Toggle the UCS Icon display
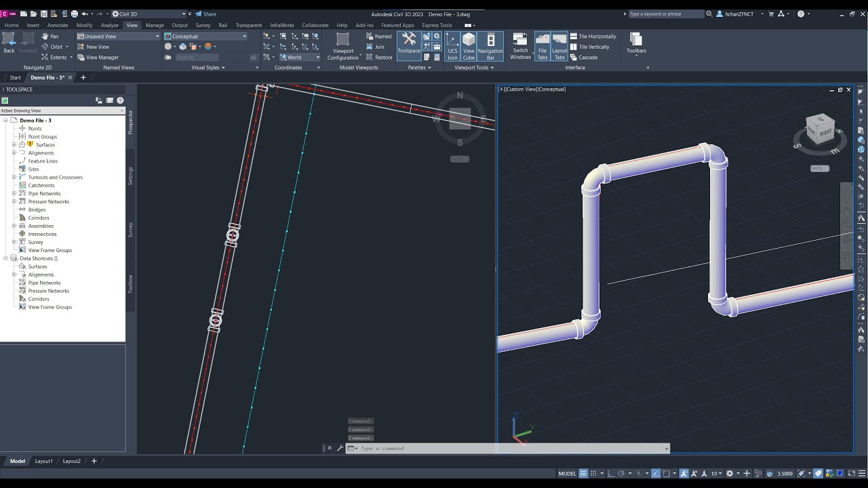The width and height of the screenshot is (868, 488). (x=452, y=46)
